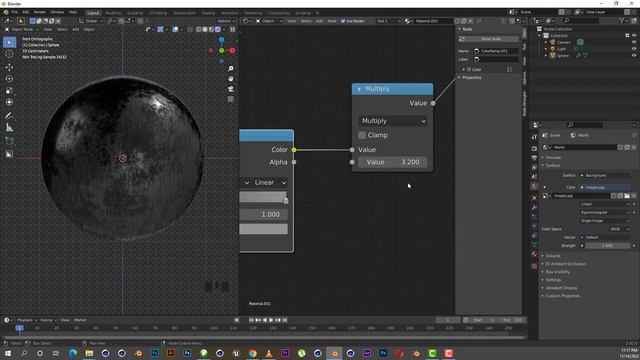Select the Annotate tool
Viewport: 640px width, 360px height.
click(9, 116)
